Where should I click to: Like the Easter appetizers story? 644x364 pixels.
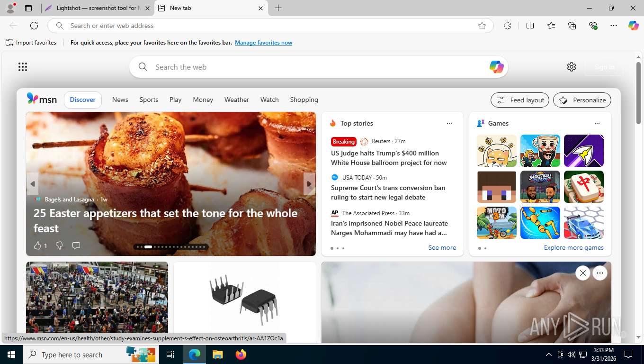[x=38, y=246]
